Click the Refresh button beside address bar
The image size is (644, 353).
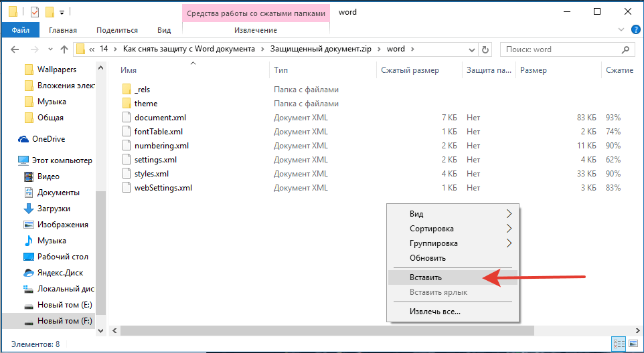pyautogui.click(x=485, y=49)
